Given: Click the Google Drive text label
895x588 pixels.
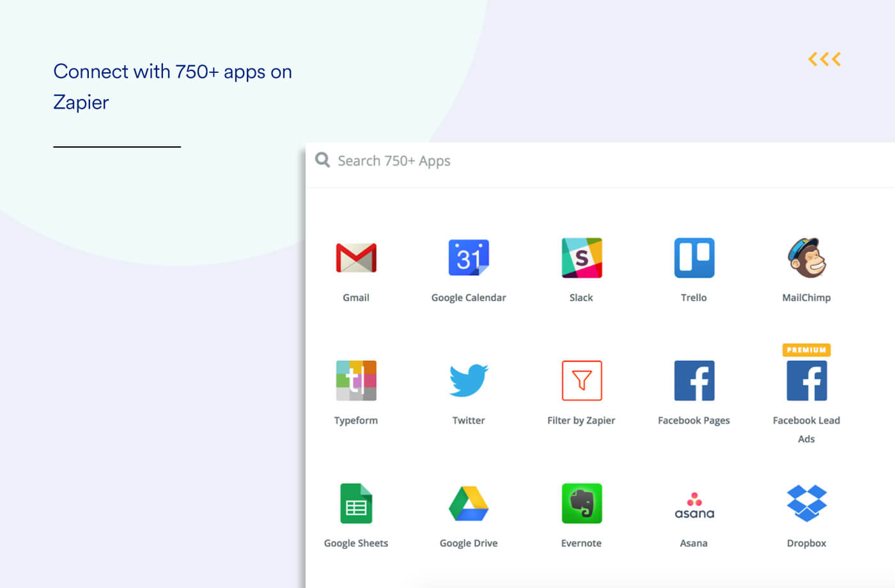Looking at the screenshot, I should pyautogui.click(x=469, y=543).
